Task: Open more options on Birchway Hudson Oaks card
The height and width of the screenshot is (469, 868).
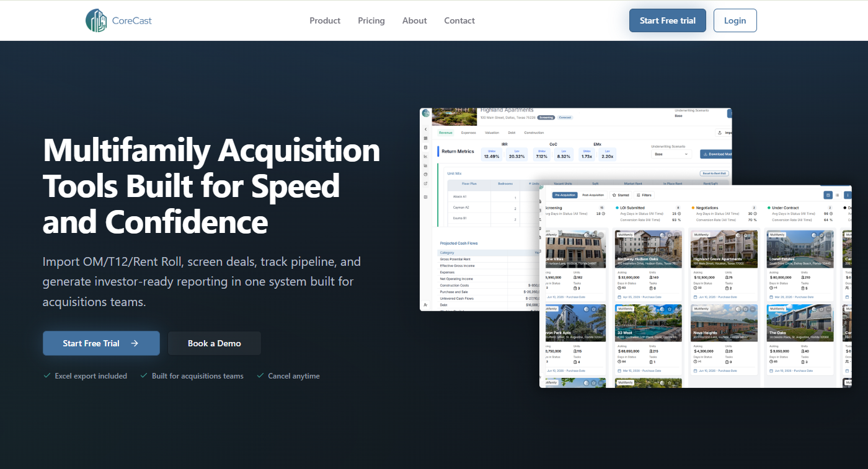Action: 678,235
